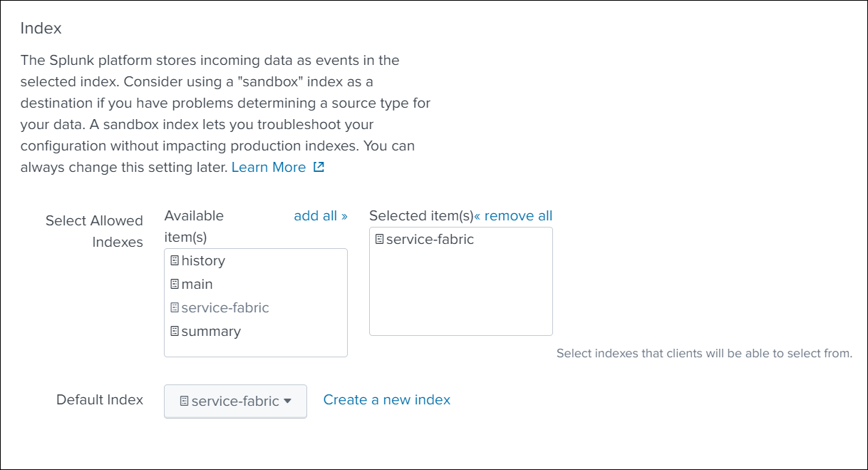Click the external-link icon after Learn More
868x470 pixels.
coord(319,168)
